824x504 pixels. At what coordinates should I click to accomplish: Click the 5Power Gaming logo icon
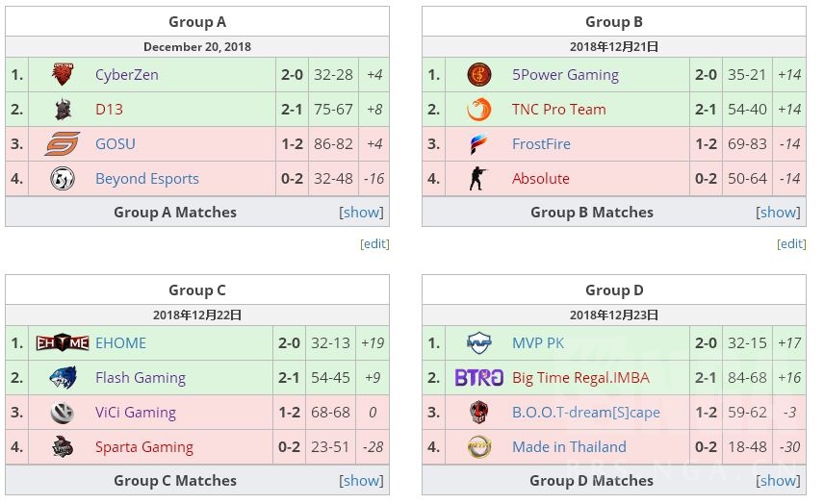pos(478,75)
